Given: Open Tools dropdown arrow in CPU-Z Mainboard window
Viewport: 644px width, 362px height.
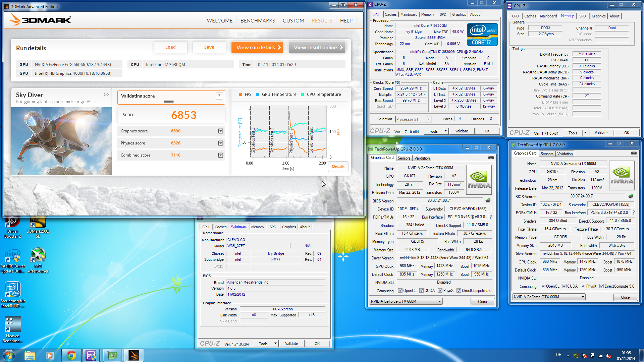Looking at the screenshot, I should pyautogui.click(x=276, y=344).
